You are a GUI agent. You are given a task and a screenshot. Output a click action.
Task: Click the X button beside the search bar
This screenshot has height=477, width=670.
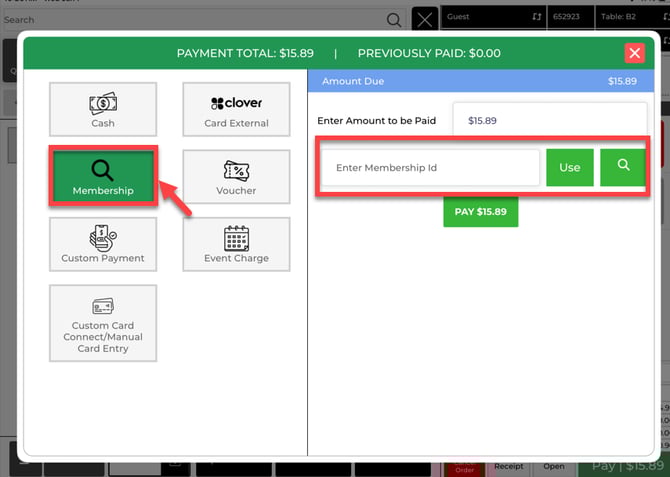[x=425, y=19]
